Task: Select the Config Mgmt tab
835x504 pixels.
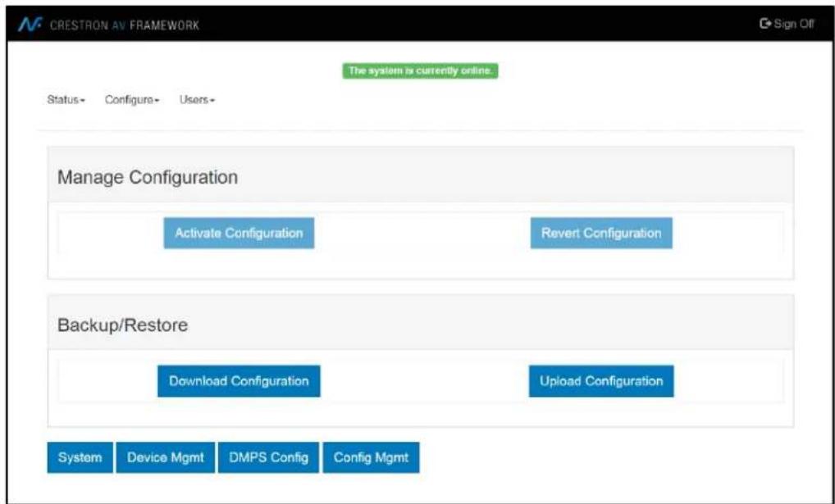Action: point(372,458)
